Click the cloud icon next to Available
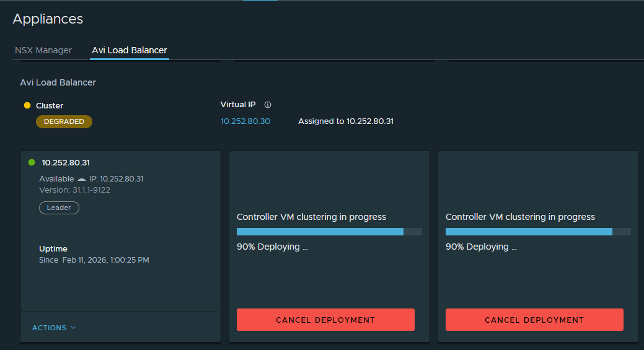This screenshot has width=644, height=350. coord(82,179)
